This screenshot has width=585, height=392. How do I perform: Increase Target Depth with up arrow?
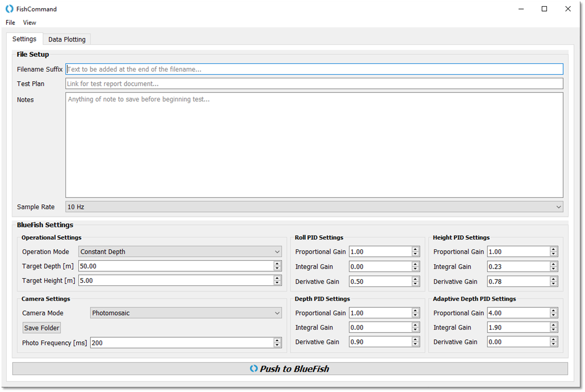(x=277, y=264)
